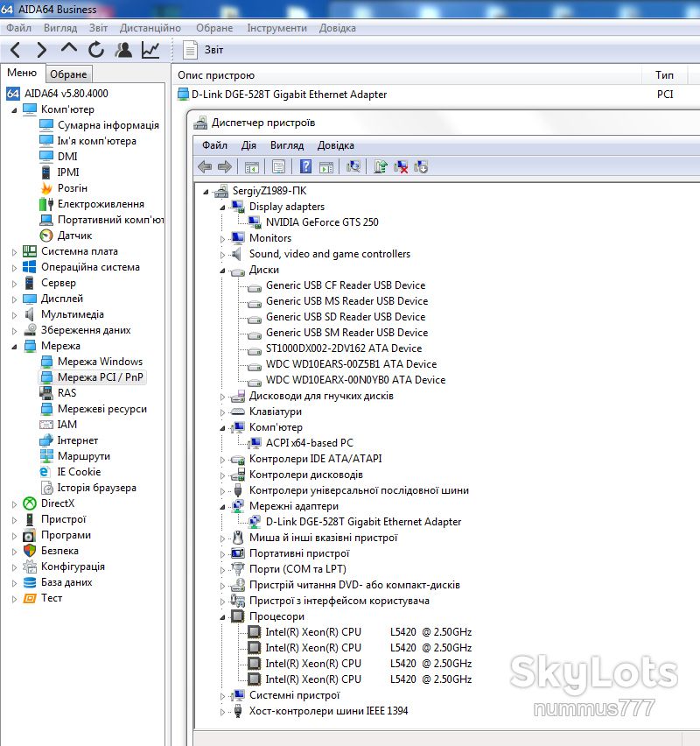Open the Інструменти menu
Image resolution: width=700 pixels, height=746 pixels.
(x=276, y=28)
